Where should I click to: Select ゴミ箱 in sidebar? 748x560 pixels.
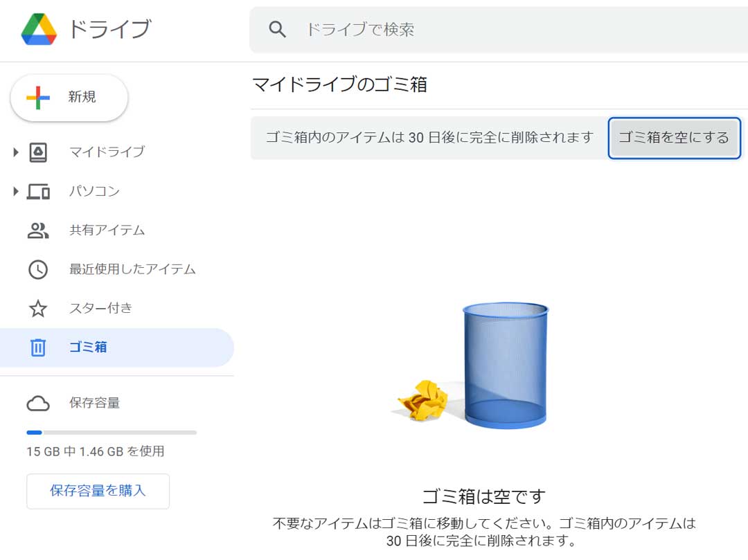pyautogui.click(x=117, y=347)
